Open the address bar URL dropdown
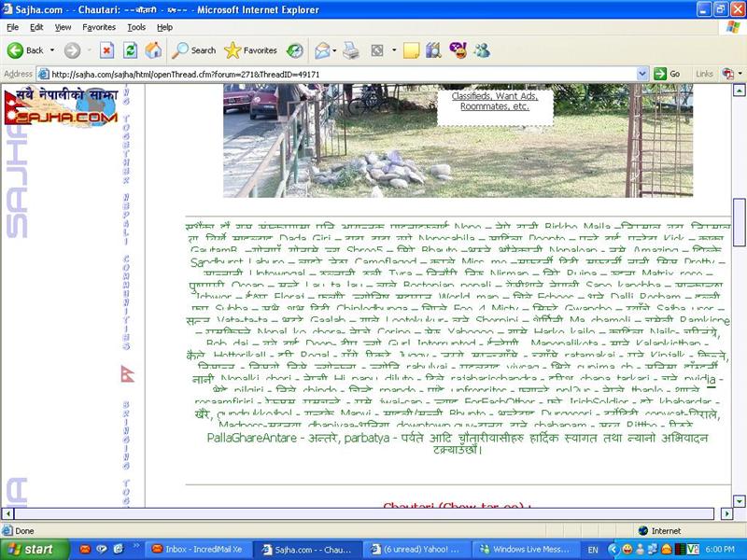This screenshot has width=747, height=560. (x=642, y=74)
